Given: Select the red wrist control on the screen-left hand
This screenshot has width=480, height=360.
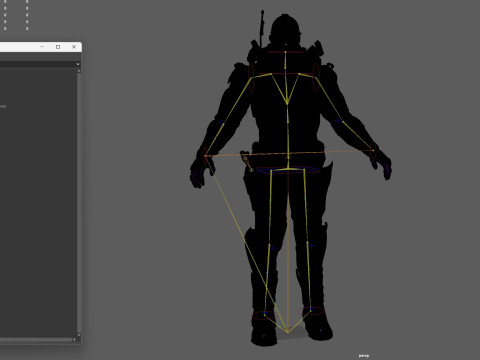Looking at the screenshot, I should point(205,156).
